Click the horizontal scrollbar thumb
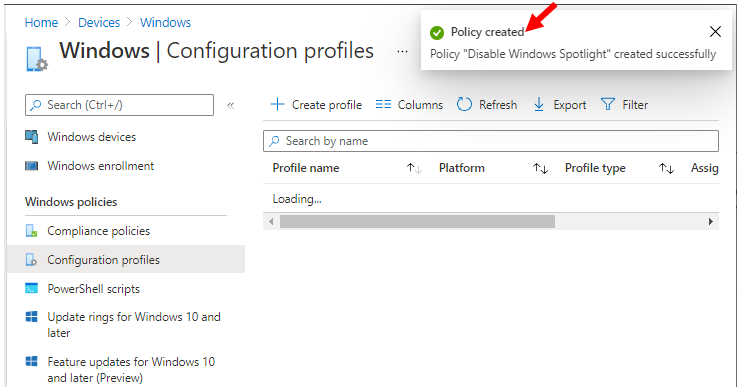Image resolution: width=746 pixels, height=391 pixels. click(417, 222)
